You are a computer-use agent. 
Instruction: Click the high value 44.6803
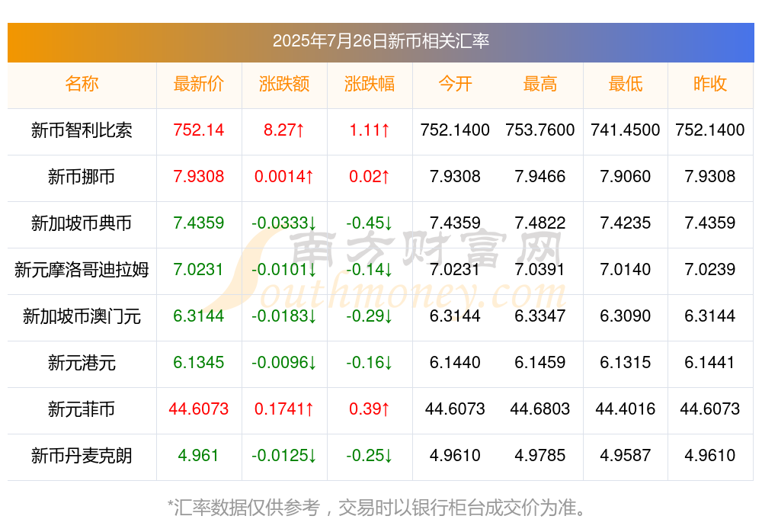(x=540, y=409)
